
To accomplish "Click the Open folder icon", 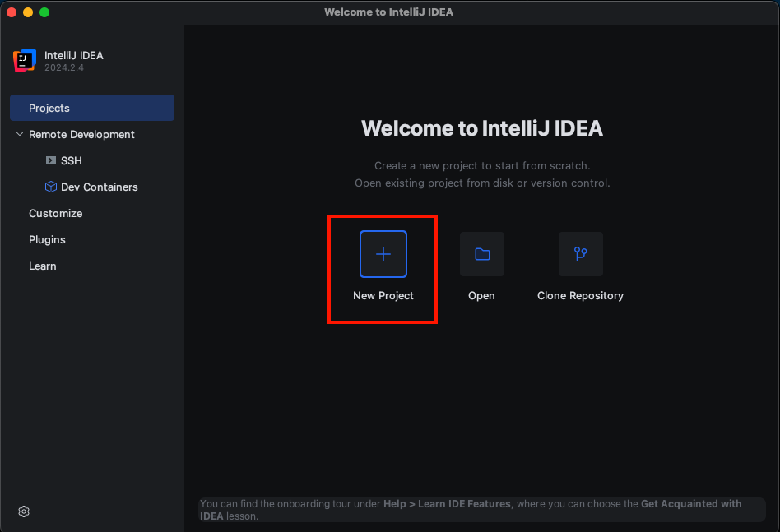I will [481, 254].
